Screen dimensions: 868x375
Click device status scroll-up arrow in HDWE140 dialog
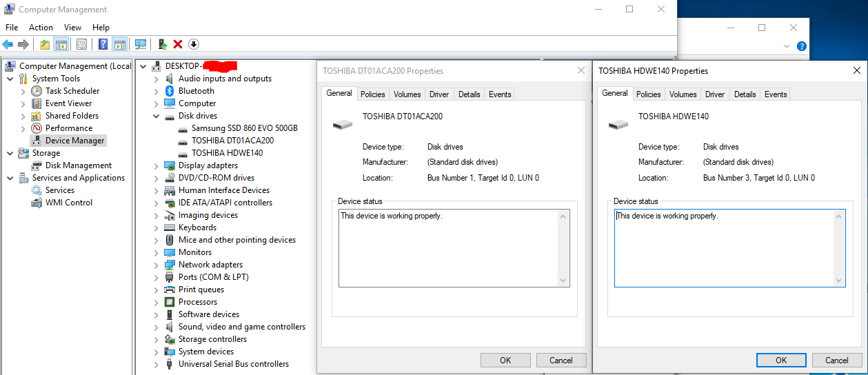tap(839, 216)
